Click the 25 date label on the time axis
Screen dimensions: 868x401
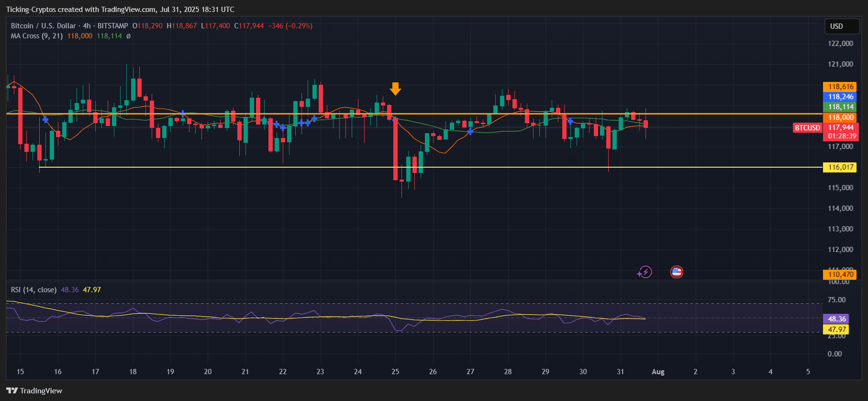point(395,372)
